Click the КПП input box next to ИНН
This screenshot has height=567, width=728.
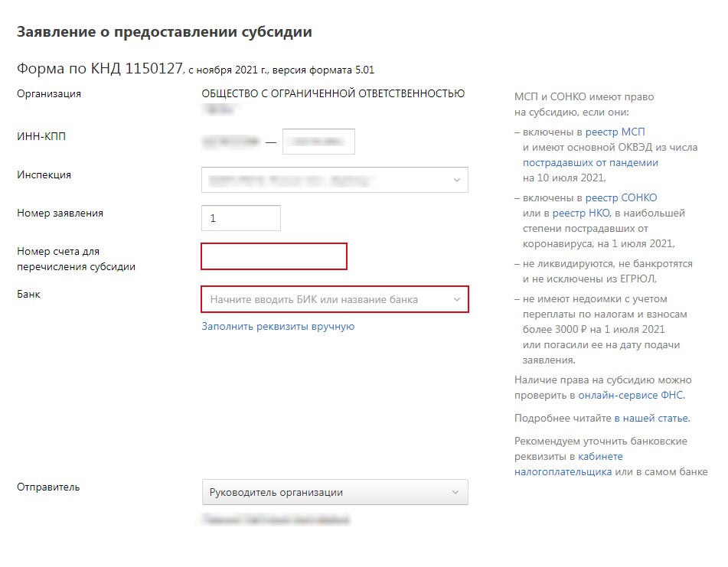[x=318, y=141]
